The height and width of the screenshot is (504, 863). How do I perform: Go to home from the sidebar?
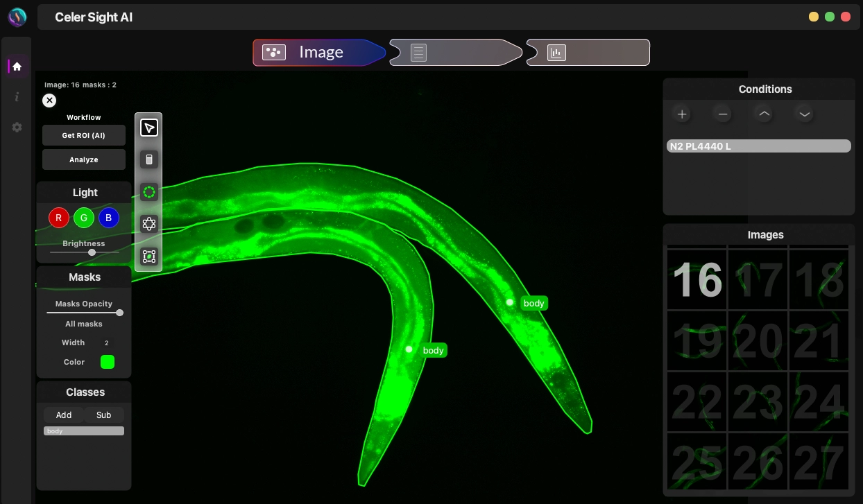[17, 67]
